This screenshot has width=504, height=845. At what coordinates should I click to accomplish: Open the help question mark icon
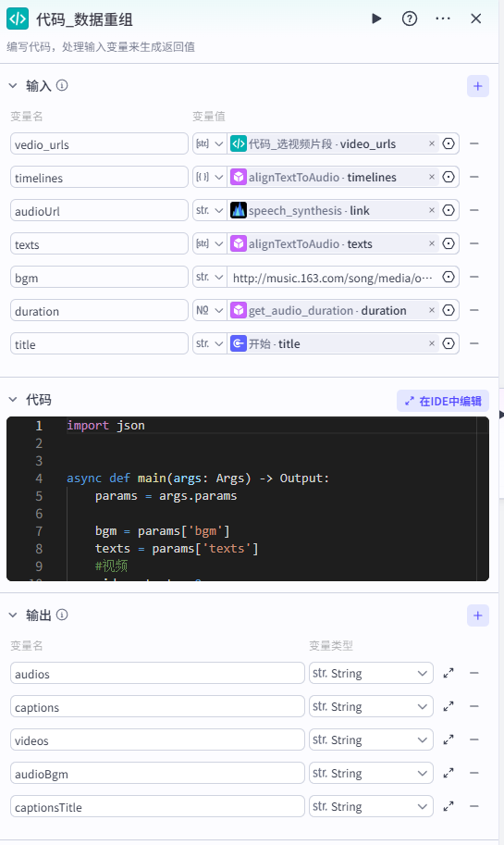(410, 19)
